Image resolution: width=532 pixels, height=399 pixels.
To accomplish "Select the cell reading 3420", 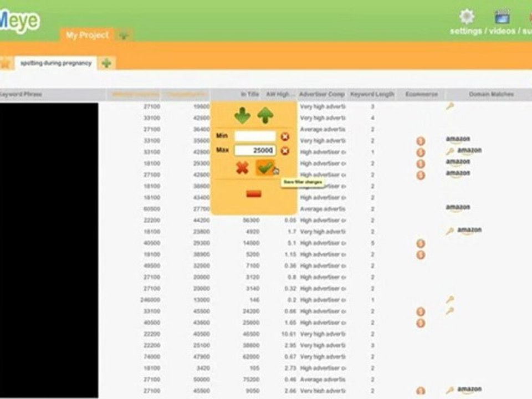I will (203, 368).
